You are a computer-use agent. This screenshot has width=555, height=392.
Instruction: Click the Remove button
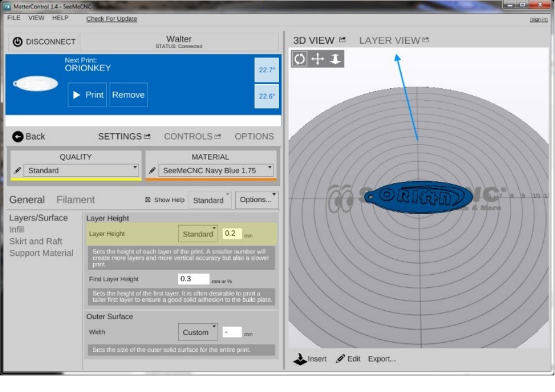point(129,95)
